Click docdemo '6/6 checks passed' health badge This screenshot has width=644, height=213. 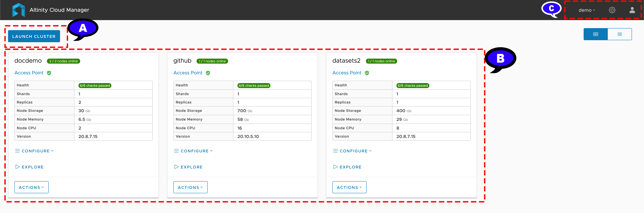point(95,86)
